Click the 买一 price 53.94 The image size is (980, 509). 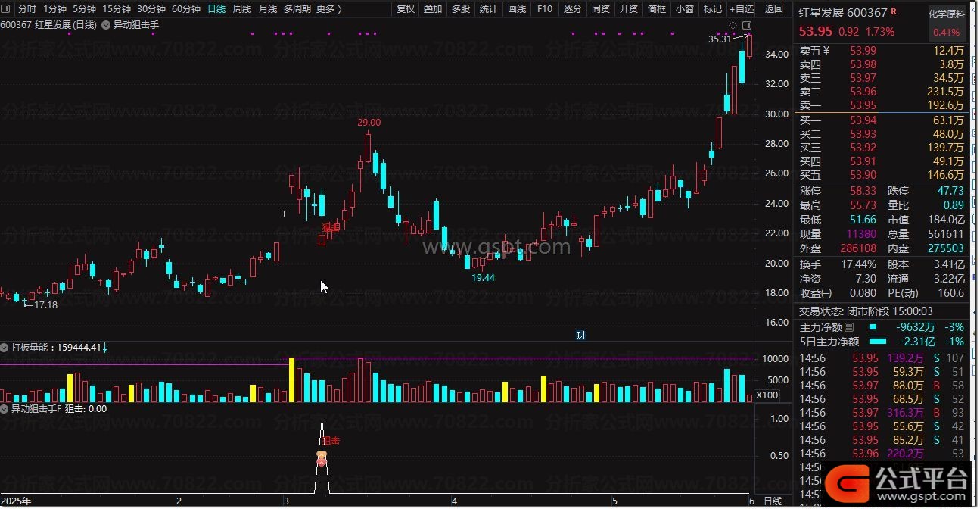coord(863,120)
